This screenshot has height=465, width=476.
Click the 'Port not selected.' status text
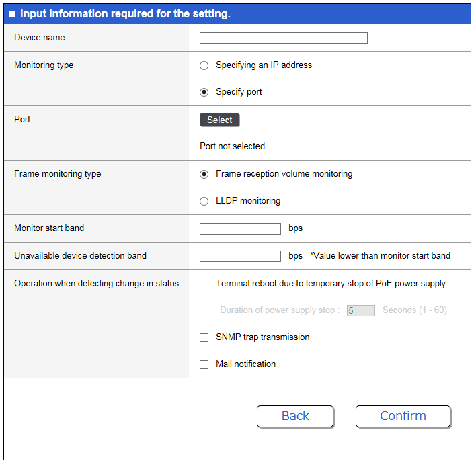point(233,146)
